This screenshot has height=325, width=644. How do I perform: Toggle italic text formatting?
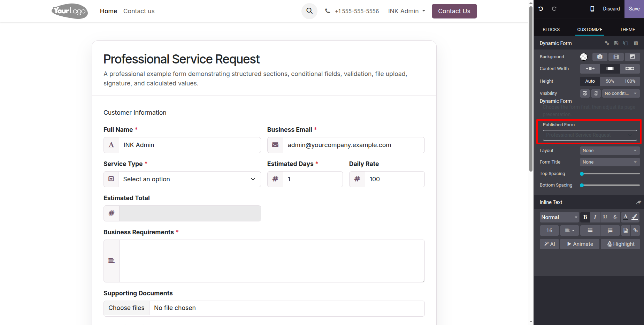coord(595,217)
